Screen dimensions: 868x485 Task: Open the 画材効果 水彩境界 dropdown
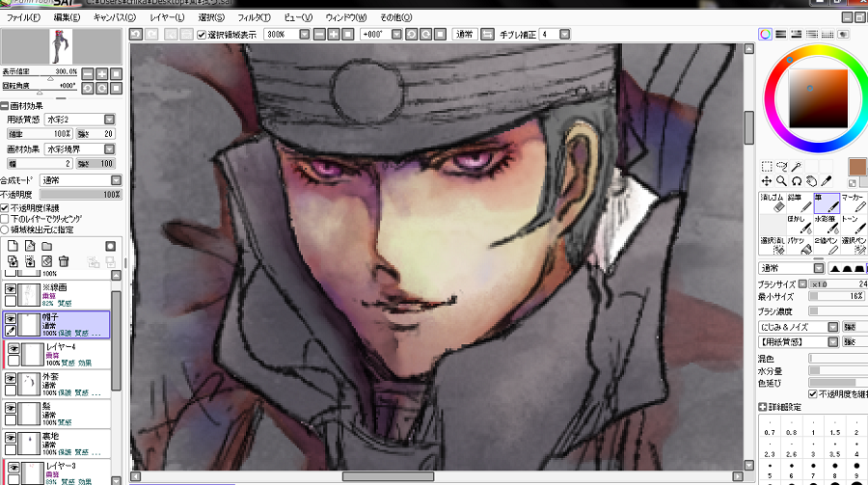click(110, 149)
